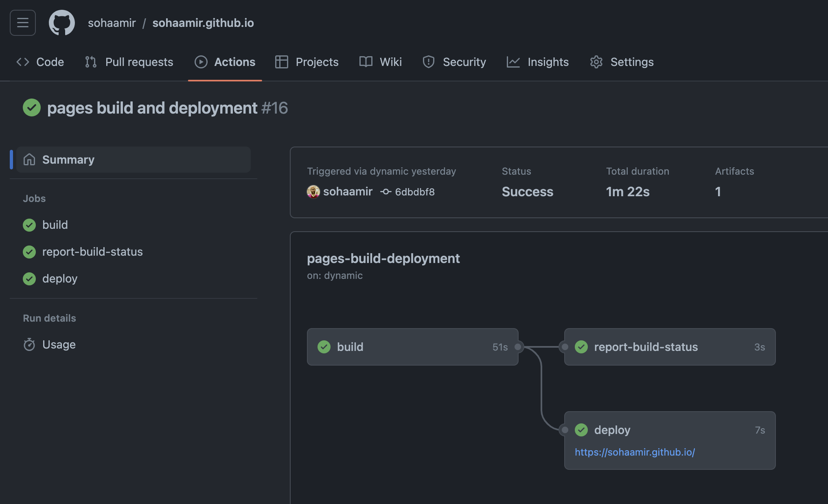
Task: Open the Code tab icon
Action: pyautogui.click(x=23, y=62)
